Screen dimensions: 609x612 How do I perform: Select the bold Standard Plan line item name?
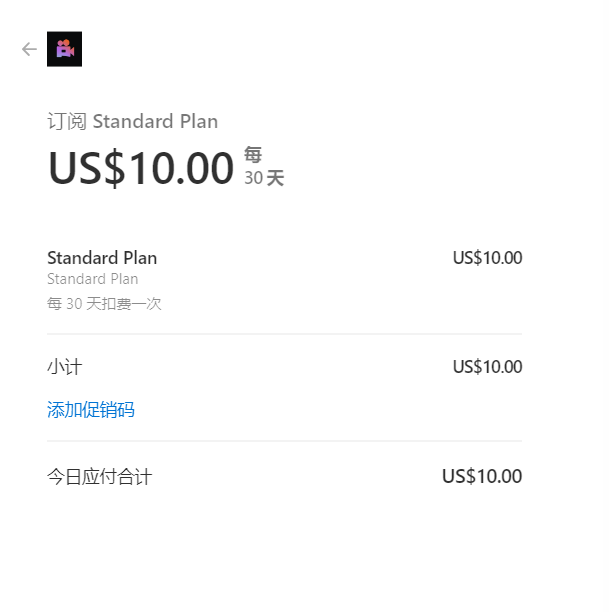tap(102, 258)
